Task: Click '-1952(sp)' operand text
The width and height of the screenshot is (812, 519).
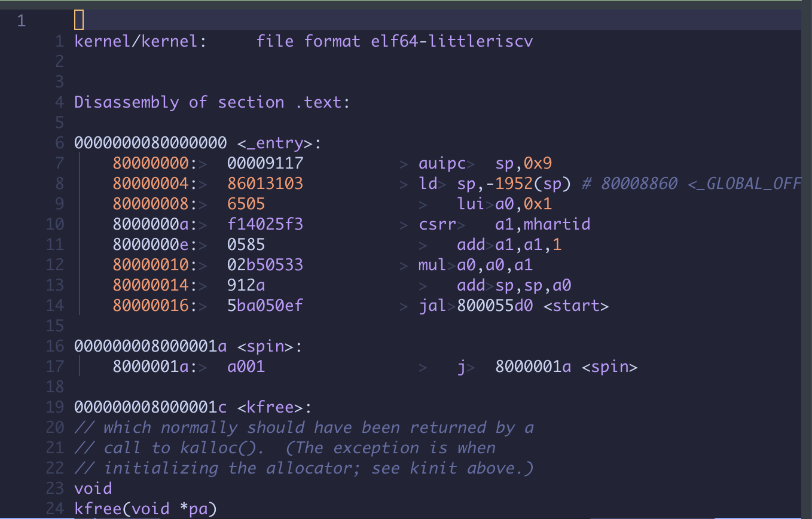Action: (x=528, y=184)
